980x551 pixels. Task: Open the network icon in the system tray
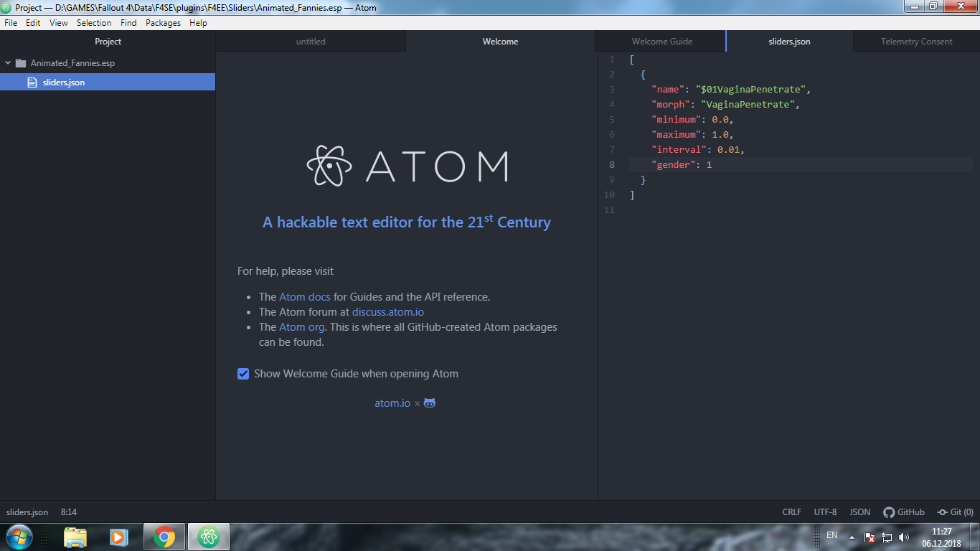887,537
